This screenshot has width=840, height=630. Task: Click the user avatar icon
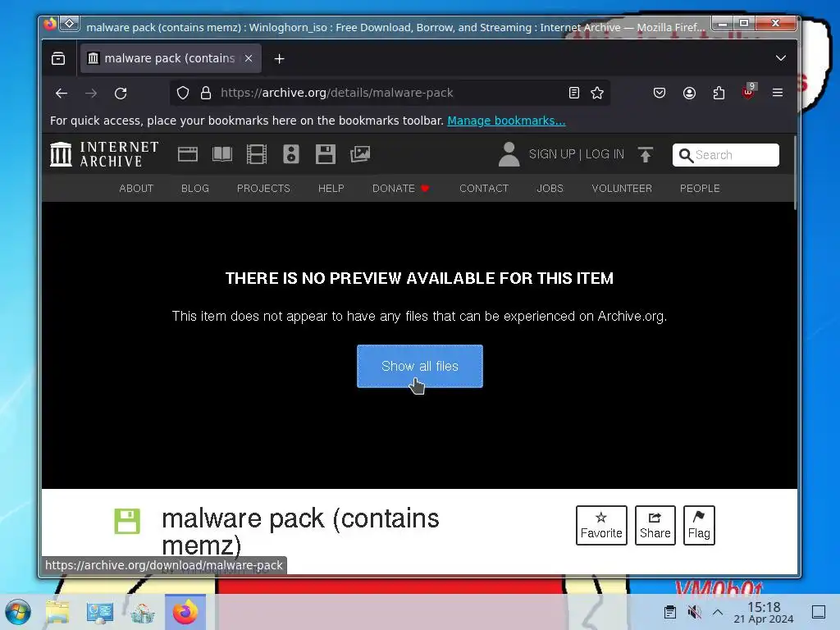509,154
